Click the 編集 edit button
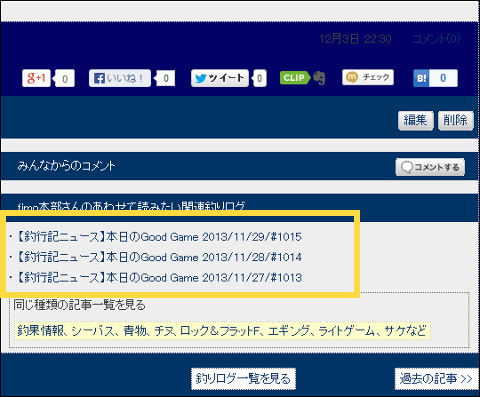Screen dimensions: 480x397 416,121
